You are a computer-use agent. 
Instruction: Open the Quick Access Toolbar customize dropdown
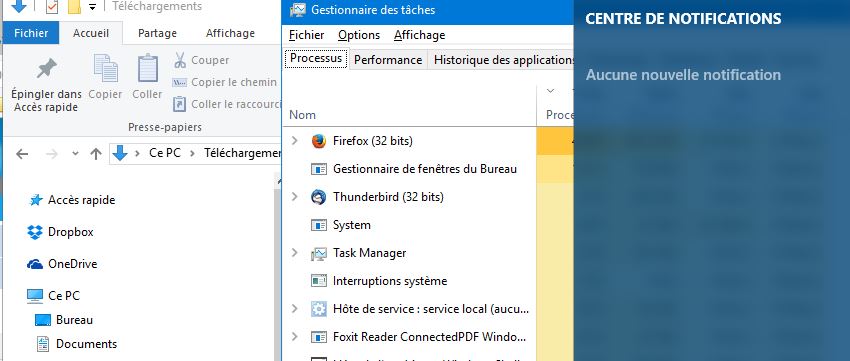pos(92,7)
